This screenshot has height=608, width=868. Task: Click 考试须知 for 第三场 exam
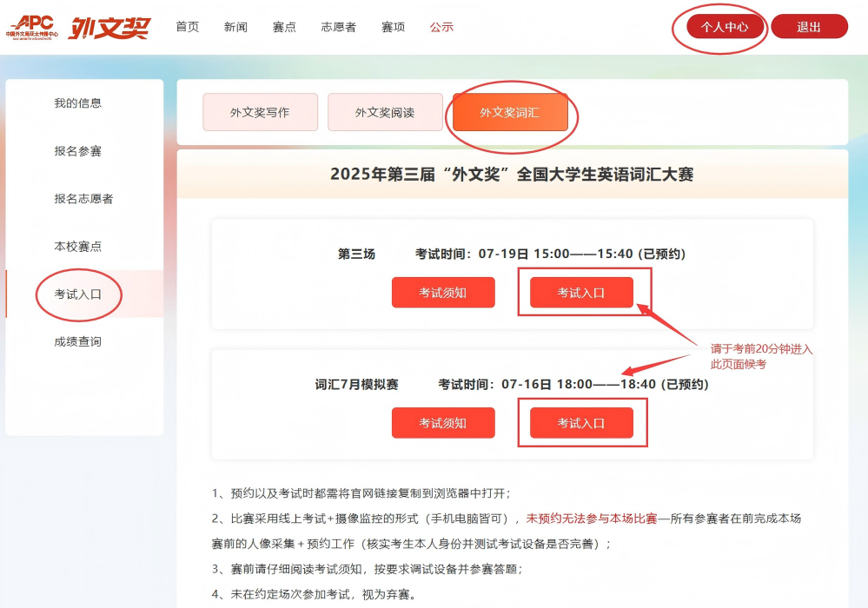tap(443, 293)
